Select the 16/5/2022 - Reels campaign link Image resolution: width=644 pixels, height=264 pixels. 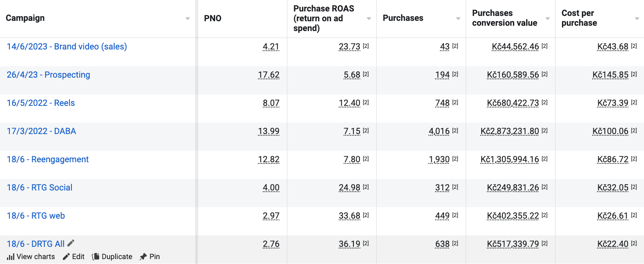pyautogui.click(x=41, y=103)
